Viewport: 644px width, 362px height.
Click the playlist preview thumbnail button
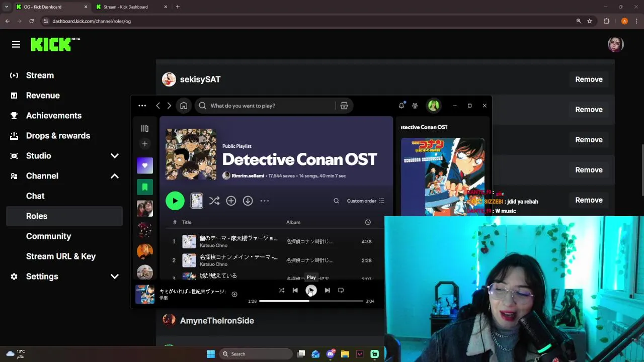[x=197, y=201]
